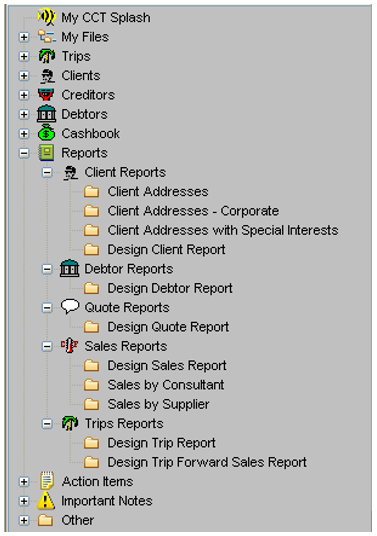Viewport: 377px width, 536px height.
Task: Open Design Client Report text
Action: click(x=166, y=250)
